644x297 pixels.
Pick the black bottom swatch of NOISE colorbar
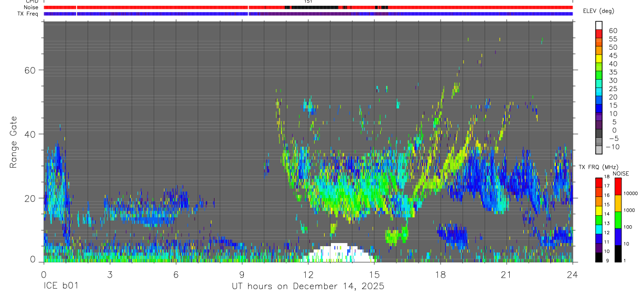pyautogui.click(x=618, y=252)
